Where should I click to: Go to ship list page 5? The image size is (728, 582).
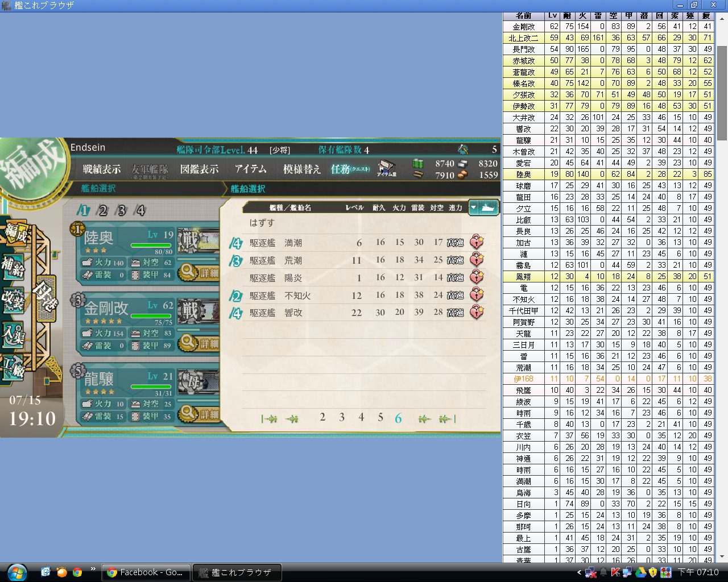point(380,418)
